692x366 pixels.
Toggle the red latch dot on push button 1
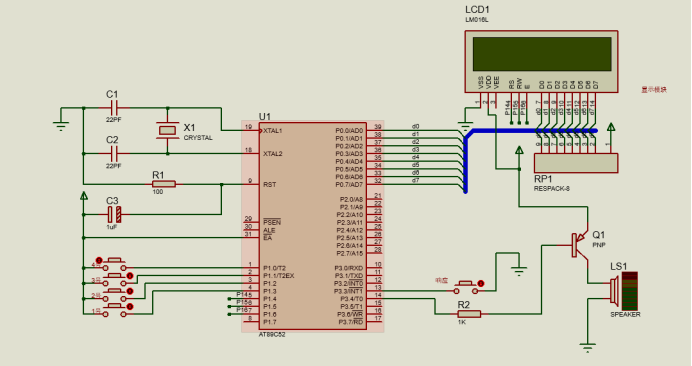[130, 306]
